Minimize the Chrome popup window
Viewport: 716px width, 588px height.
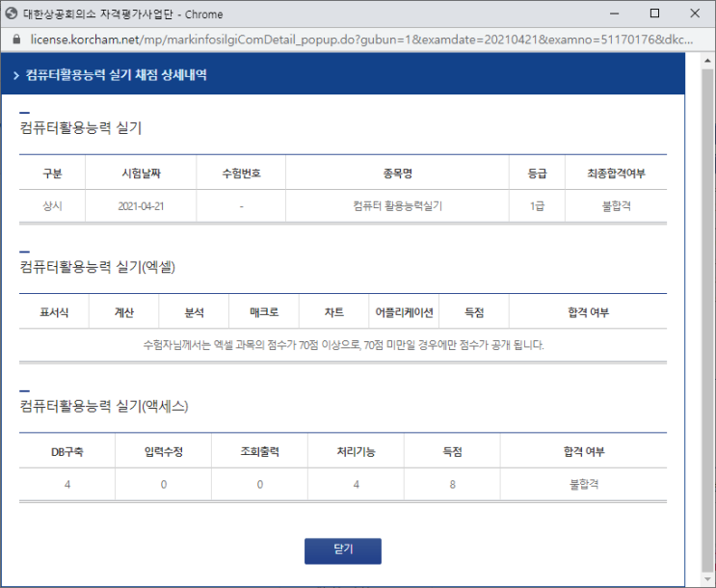(x=614, y=13)
